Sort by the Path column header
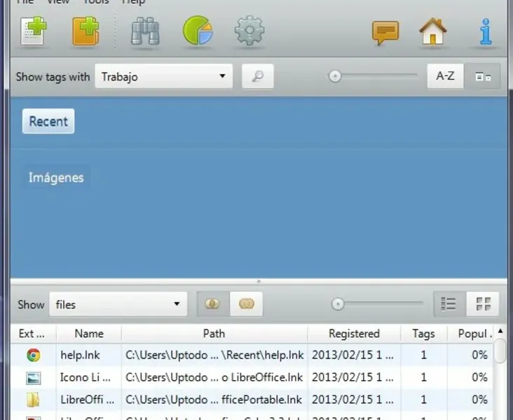Screen dimensions: 513x420 [214, 333]
